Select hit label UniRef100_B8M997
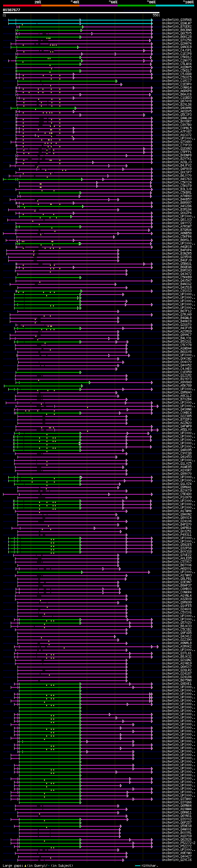Image resolution: width=197 pixels, height=868 pixels. [176, 203]
